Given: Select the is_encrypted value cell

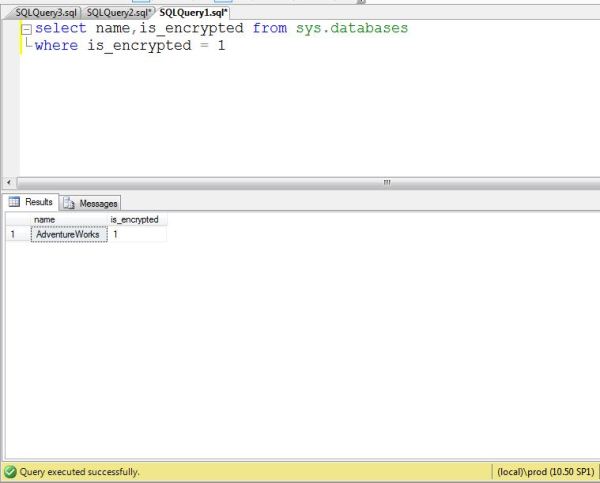Looking at the screenshot, I should [136, 234].
